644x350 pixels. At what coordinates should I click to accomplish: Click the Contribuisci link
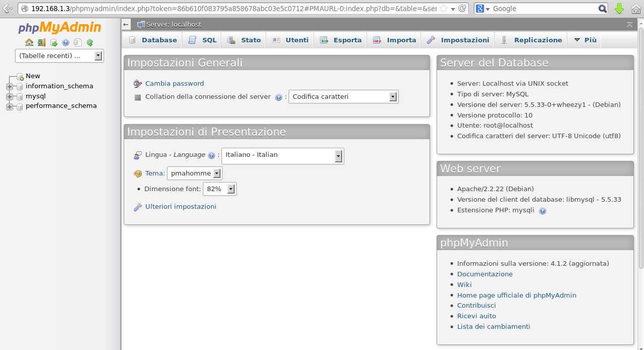tap(476, 306)
